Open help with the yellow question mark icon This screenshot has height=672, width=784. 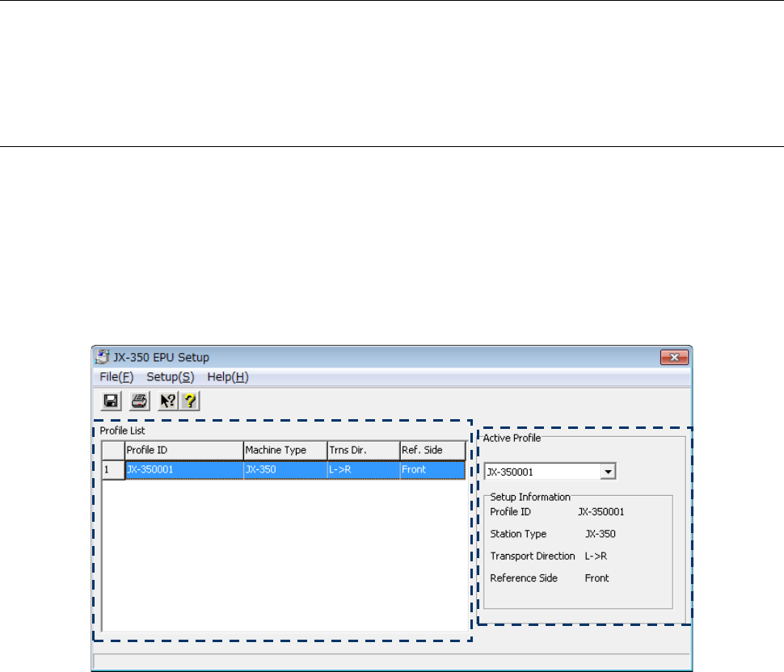pyautogui.click(x=190, y=401)
